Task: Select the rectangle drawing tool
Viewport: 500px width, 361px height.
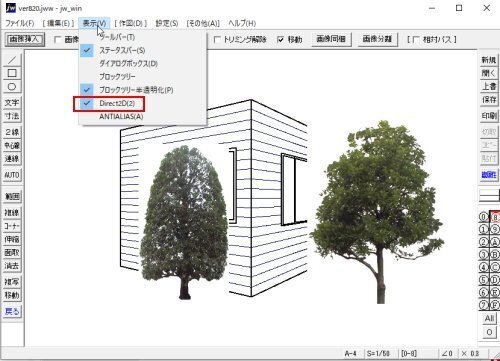Action: click(12, 73)
